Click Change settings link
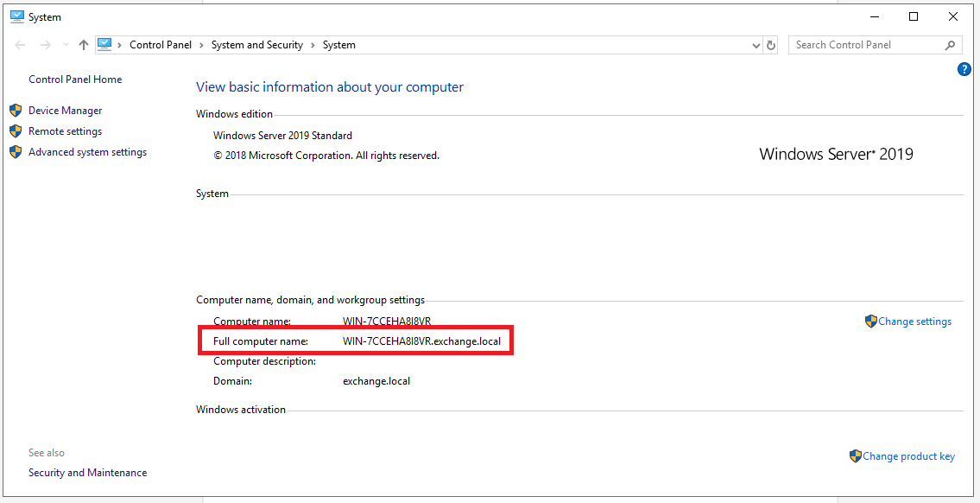Screen dimensions: 980x503 coord(914,322)
